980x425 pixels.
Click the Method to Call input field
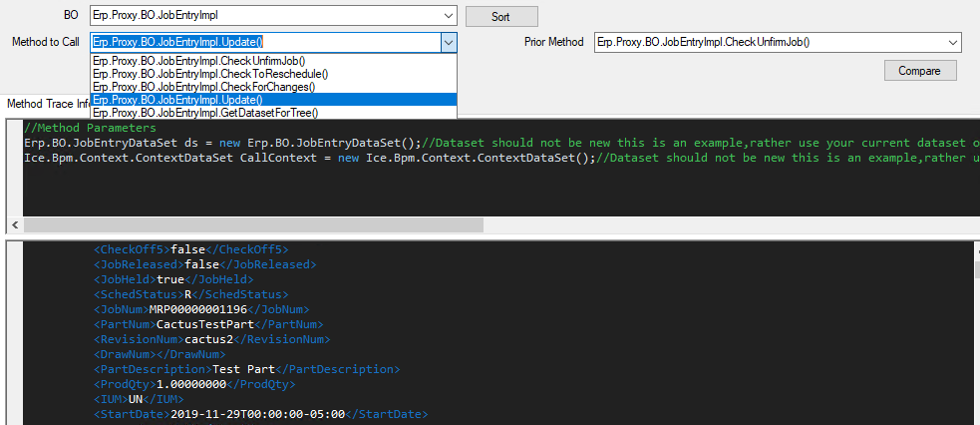[265, 43]
